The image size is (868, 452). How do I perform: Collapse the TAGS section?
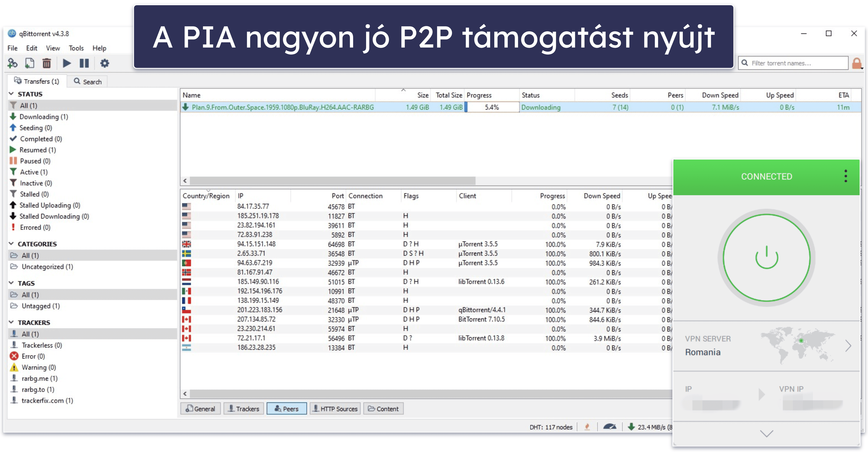[x=11, y=283]
